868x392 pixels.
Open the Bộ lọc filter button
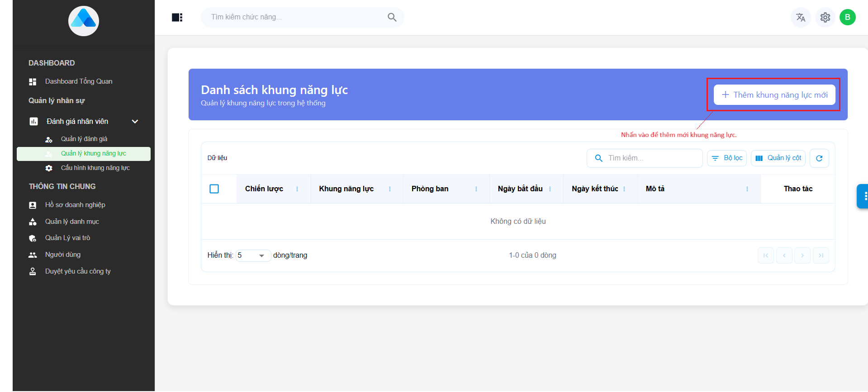[x=727, y=158]
